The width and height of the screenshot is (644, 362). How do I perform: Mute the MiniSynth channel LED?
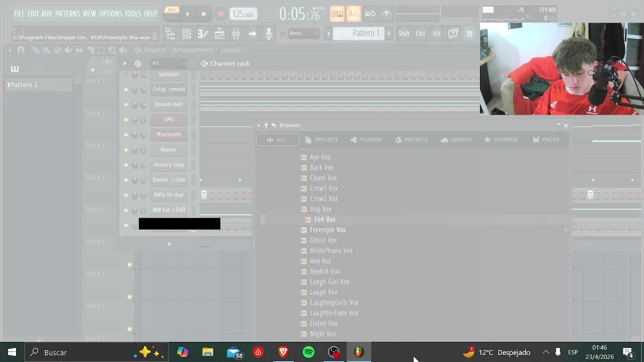pyautogui.click(x=126, y=135)
